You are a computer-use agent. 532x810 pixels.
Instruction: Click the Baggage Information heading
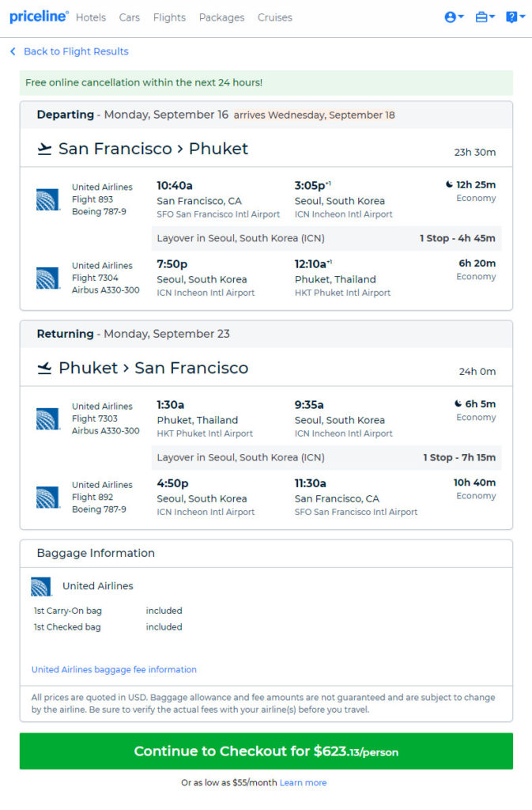(96, 553)
